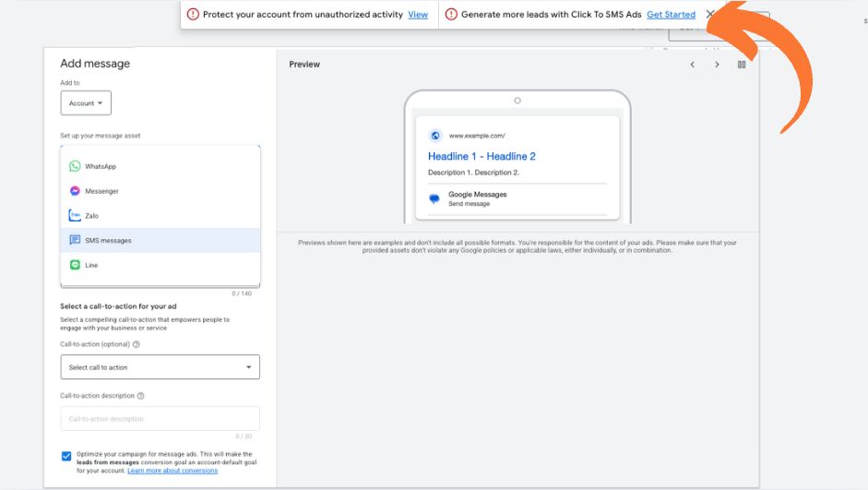Screen dimensions: 868x490
Task: Uncheck Optimize your campaign for message ads
Action: [66, 456]
